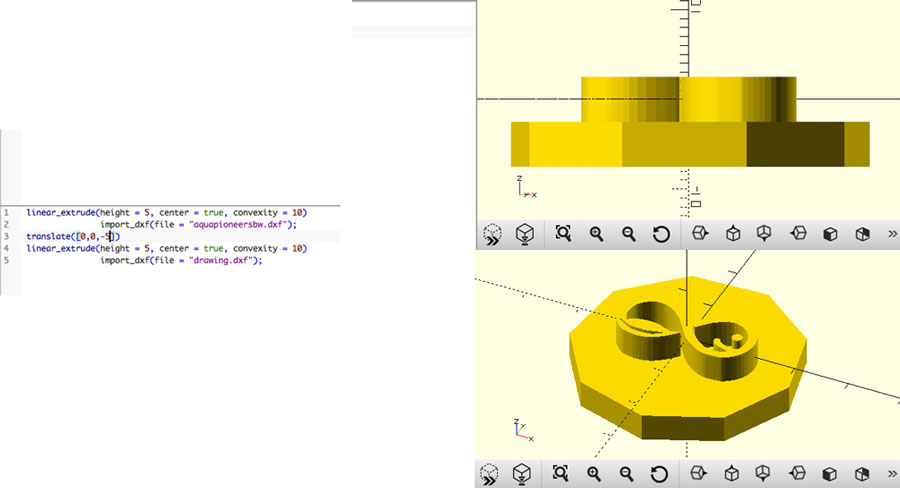
Task: Select Front view cube in lower toolbar
Action: pyautogui.click(x=829, y=474)
